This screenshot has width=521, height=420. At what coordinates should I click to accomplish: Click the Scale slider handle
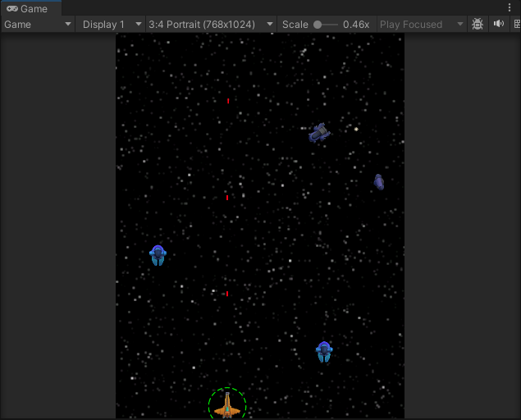[318, 25]
